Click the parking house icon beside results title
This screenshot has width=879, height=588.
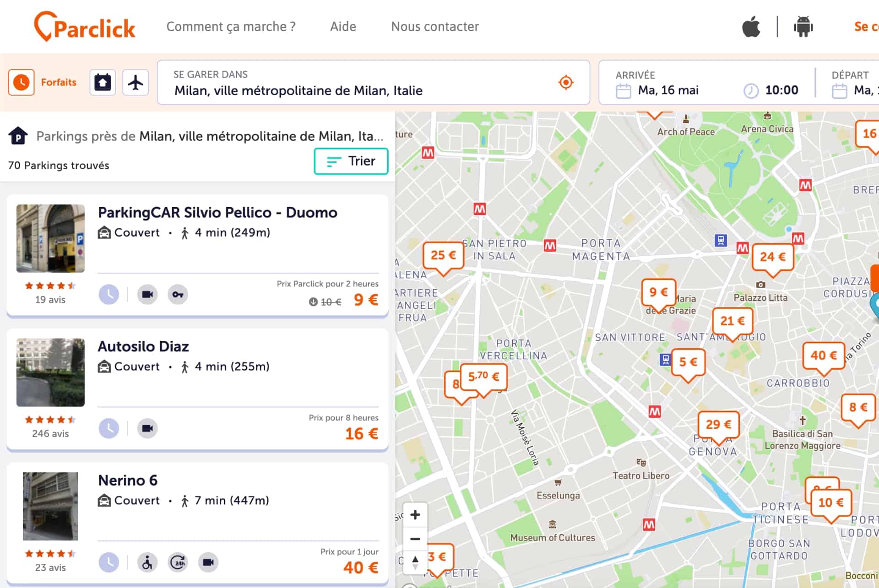18,136
